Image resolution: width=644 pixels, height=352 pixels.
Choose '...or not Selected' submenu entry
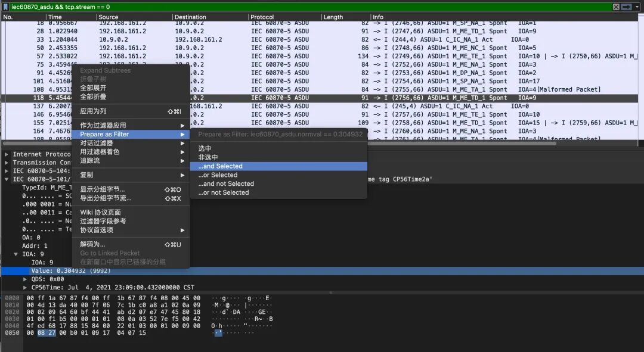click(x=278, y=192)
